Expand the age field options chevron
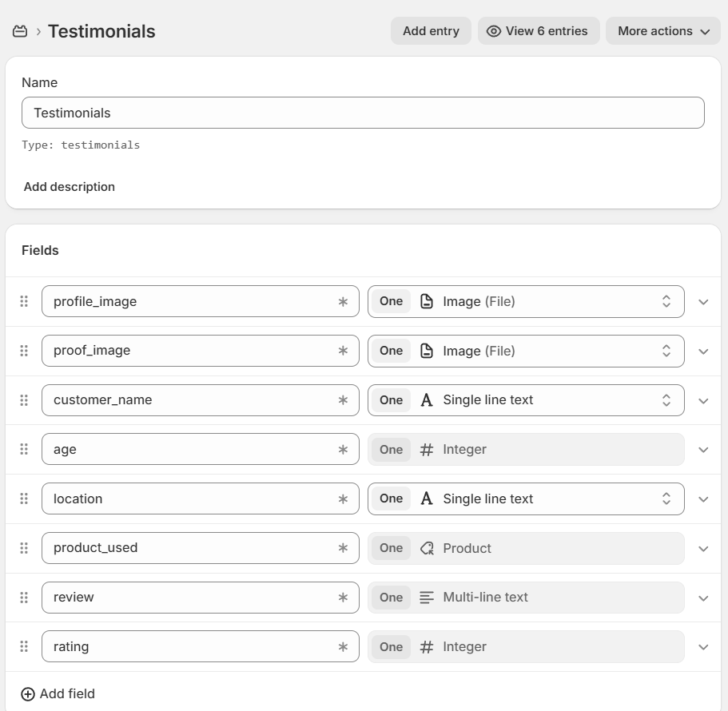This screenshot has width=728, height=711. tap(703, 450)
